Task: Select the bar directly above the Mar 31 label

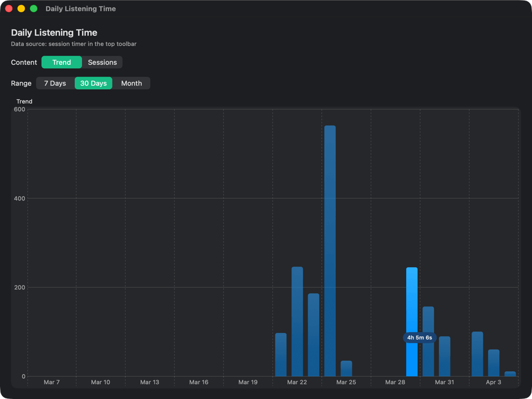Action: [x=444, y=356]
